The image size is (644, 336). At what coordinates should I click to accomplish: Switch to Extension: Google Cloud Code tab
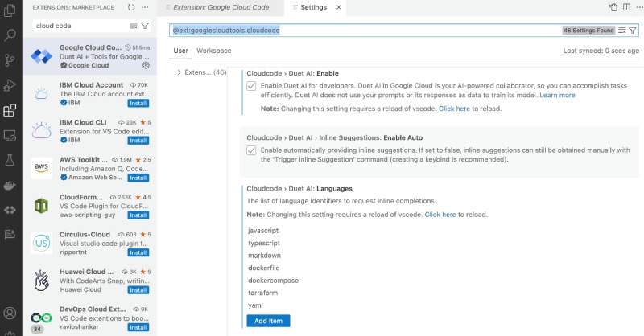(220, 7)
